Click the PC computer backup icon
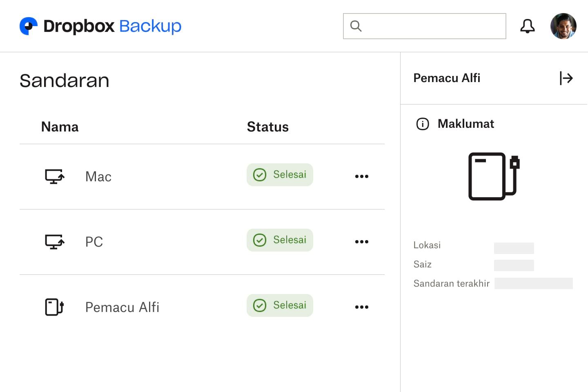The height and width of the screenshot is (392, 588). [55, 242]
